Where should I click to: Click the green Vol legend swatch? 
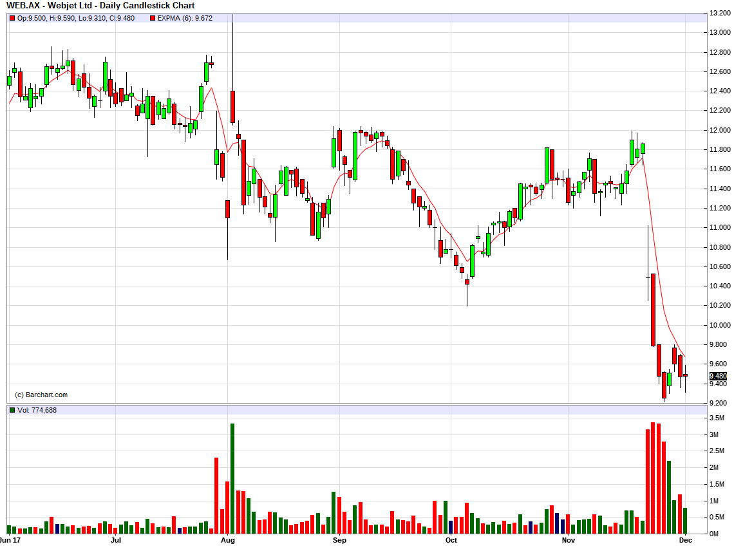[x=12, y=410]
